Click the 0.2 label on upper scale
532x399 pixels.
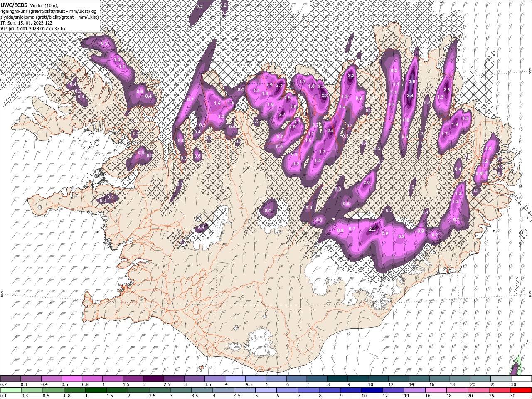[x=3, y=384]
